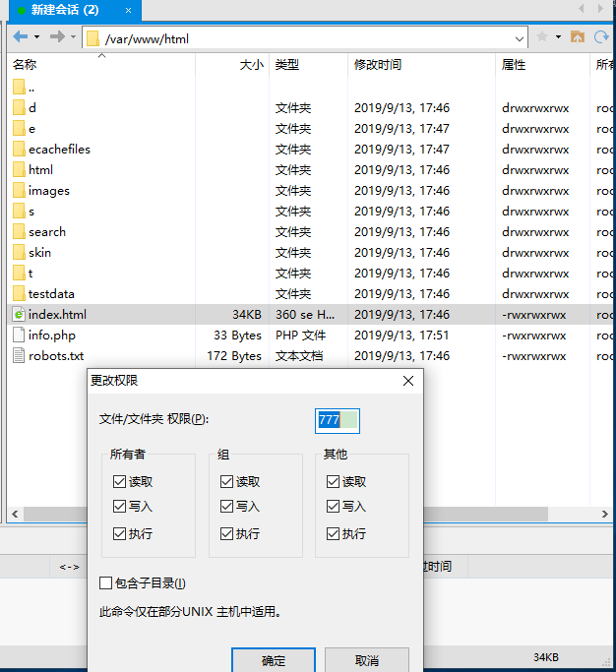Screen dimensions: 616x672
Task: Select the ecachefiles folder icon
Action: coord(19,150)
